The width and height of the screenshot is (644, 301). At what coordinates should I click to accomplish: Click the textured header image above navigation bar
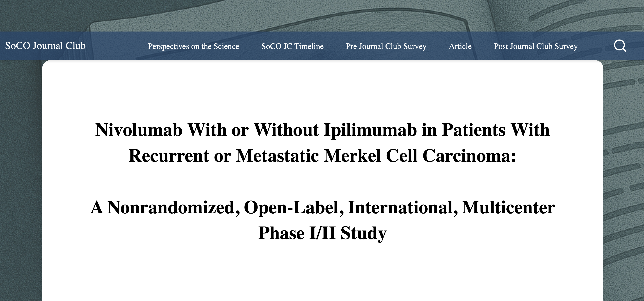[322, 15]
